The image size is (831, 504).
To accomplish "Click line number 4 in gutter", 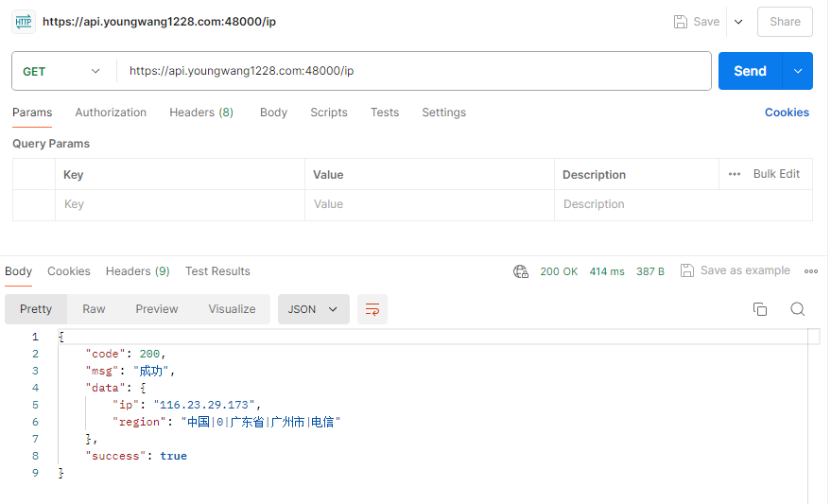I will 35,388.
